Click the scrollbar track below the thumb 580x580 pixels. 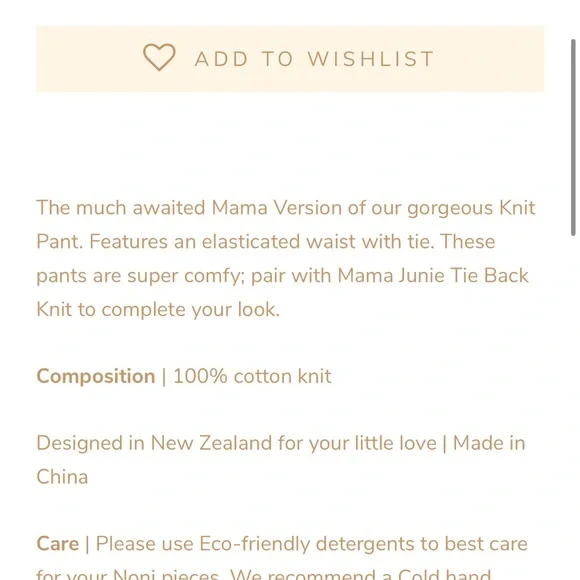click(573, 407)
